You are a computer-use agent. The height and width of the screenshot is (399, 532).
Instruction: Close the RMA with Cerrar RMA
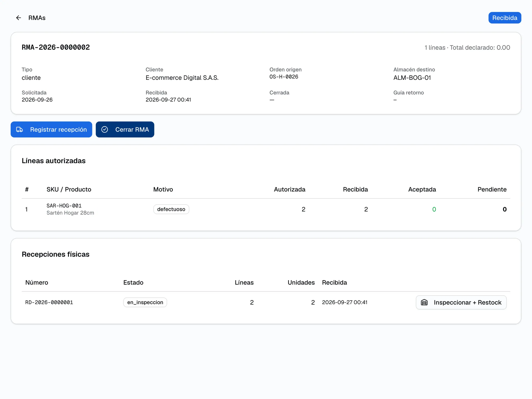coord(125,130)
